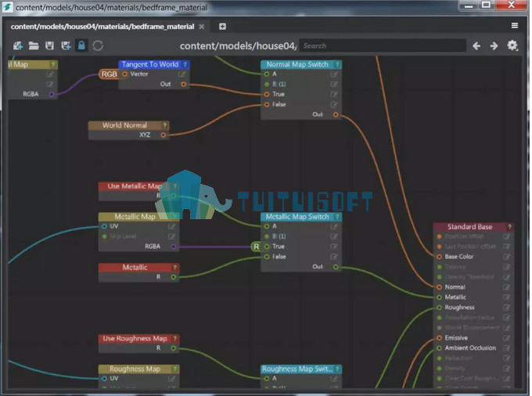
Task: Open the settings gear dropdown
Action: coord(512,45)
